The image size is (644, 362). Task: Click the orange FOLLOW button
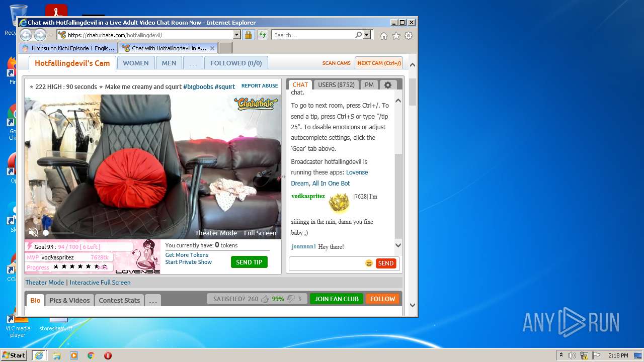tap(382, 299)
